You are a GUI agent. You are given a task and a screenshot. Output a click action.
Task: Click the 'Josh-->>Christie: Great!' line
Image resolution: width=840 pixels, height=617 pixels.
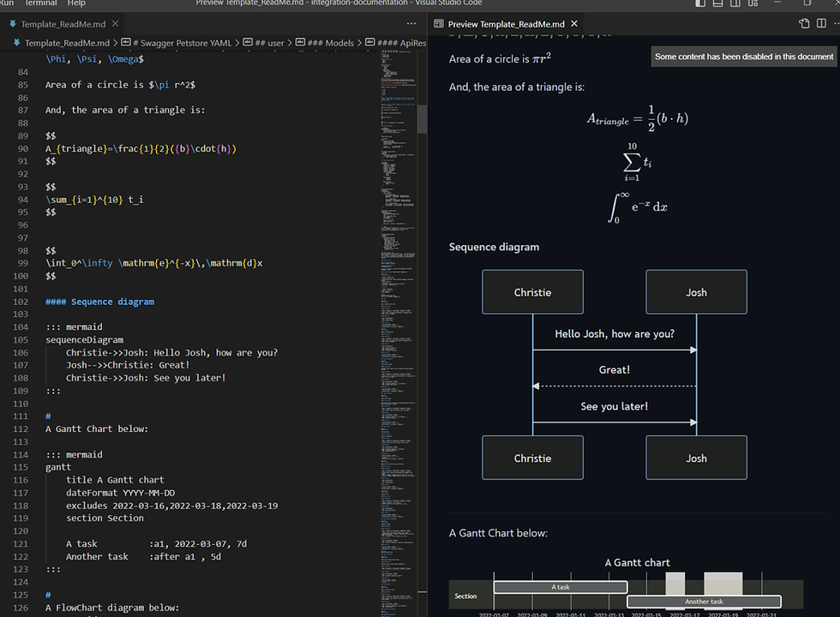[x=128, y=365]
